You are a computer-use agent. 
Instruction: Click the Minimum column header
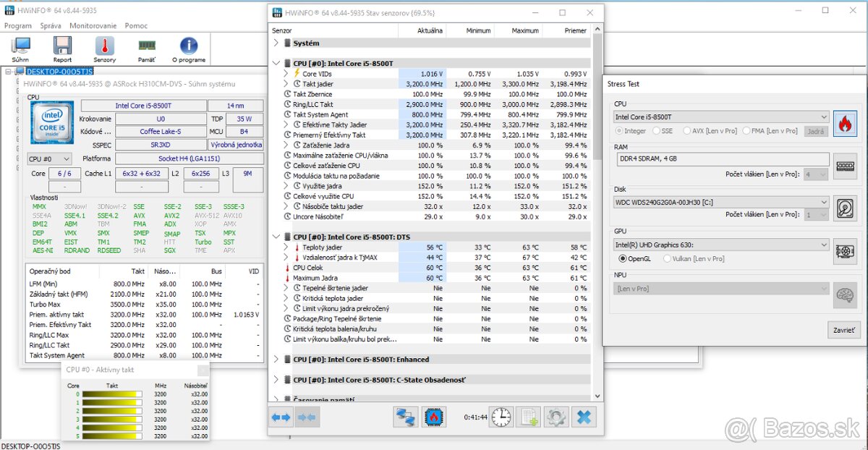pos(471,30)
